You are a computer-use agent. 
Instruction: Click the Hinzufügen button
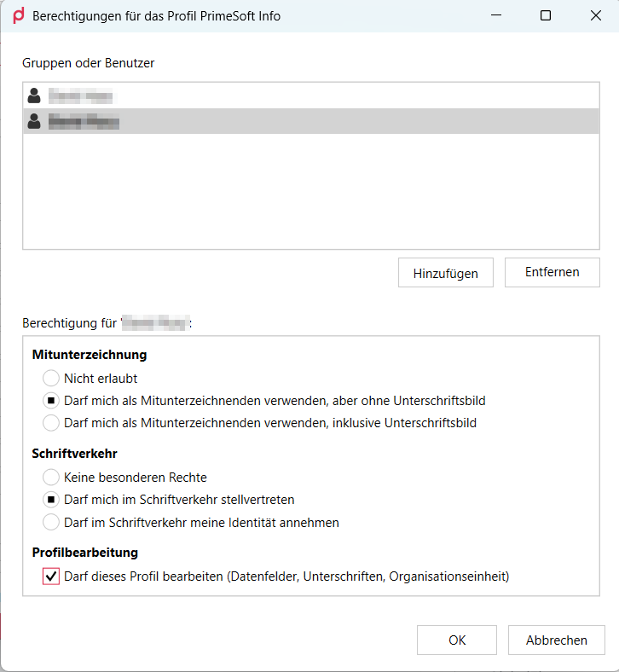[446, 273]
